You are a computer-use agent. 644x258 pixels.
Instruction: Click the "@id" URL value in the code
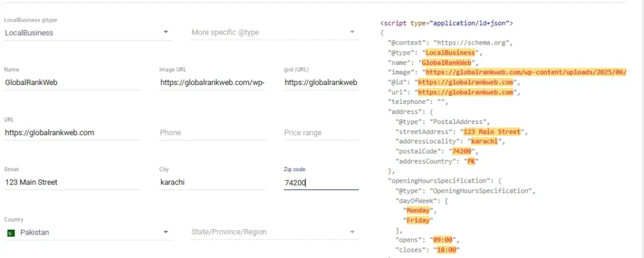(x=466, y=82)
